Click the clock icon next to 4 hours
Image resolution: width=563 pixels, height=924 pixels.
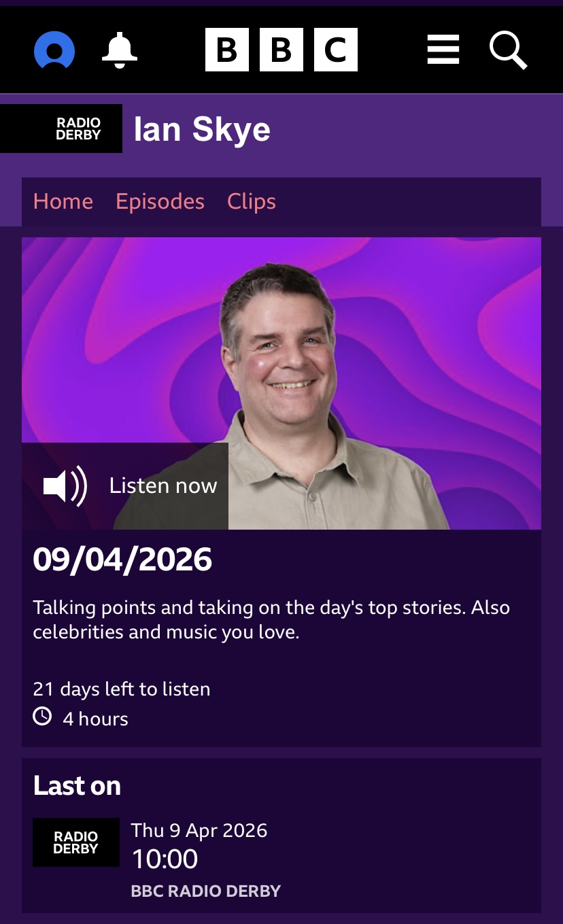point(42,716)
